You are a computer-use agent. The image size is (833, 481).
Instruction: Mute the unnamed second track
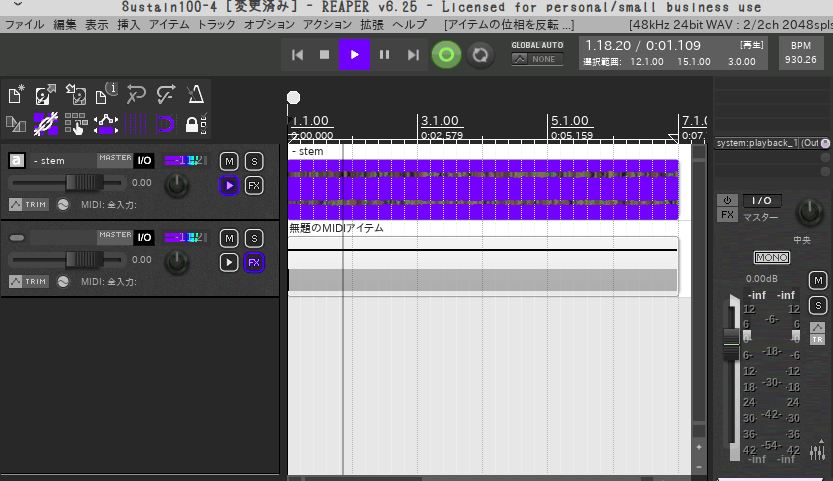pos(229,239)
